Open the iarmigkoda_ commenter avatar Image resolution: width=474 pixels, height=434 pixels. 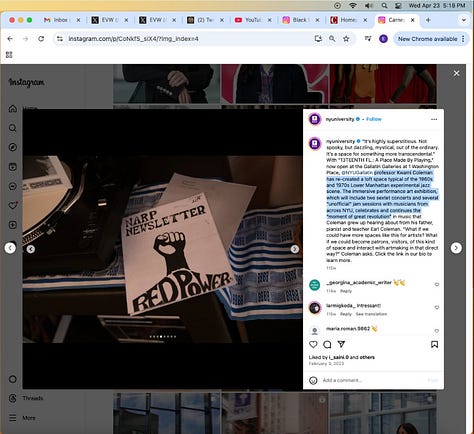click(x=315, y=308)
